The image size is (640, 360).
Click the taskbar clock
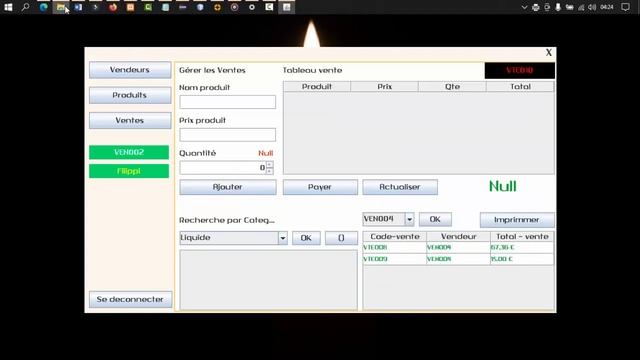pyautogui.click(x=607, y=7)
